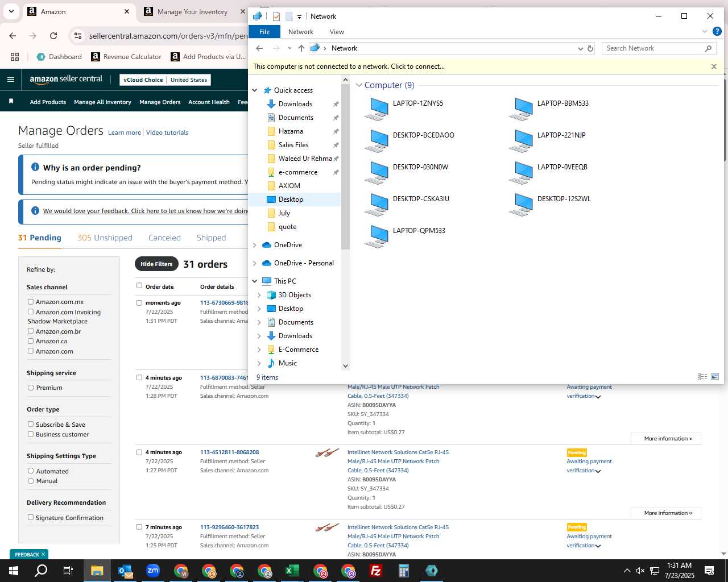
Task: Switch Explorer to large icons view
Action: pyautogui.click(x=715, y=377)
